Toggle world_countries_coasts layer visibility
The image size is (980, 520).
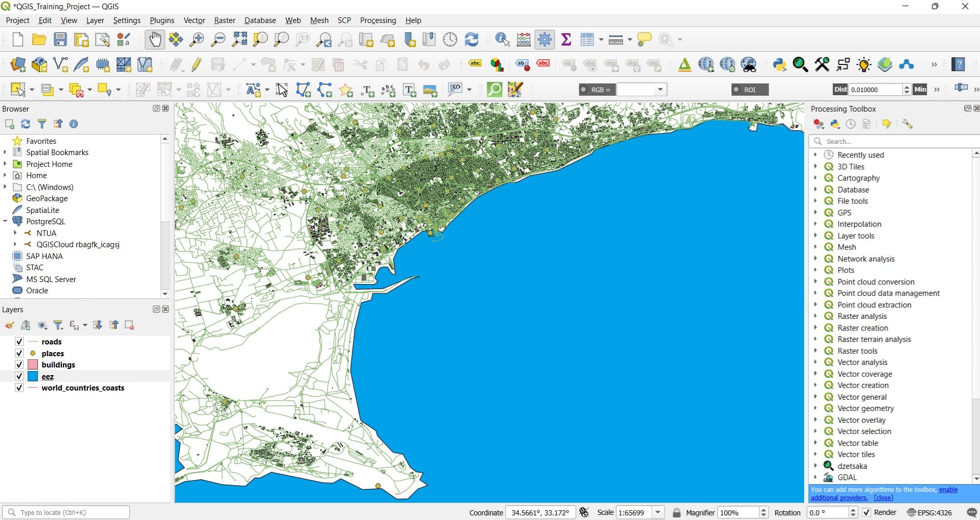(19, 387)
